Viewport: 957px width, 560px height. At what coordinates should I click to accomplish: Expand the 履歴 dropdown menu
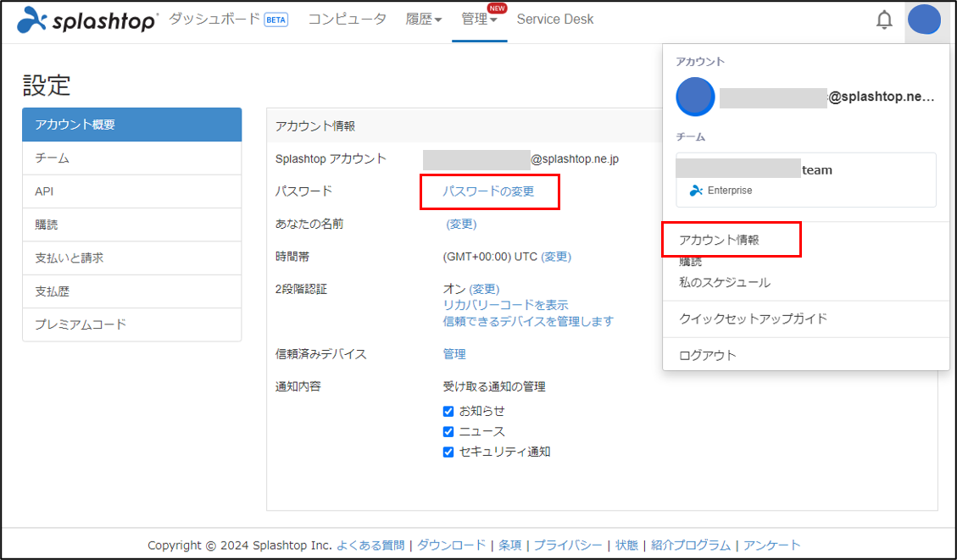pyautogui.click(x=424, y=19)
